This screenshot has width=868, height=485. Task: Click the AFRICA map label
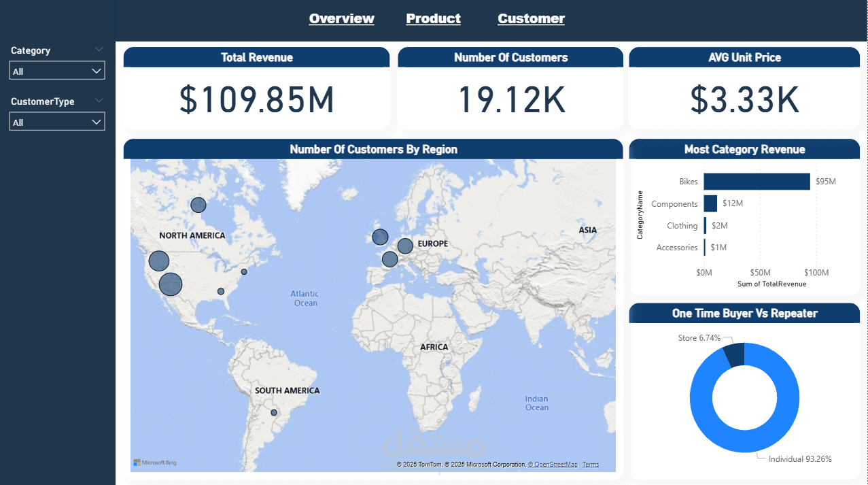pos(434,347)
